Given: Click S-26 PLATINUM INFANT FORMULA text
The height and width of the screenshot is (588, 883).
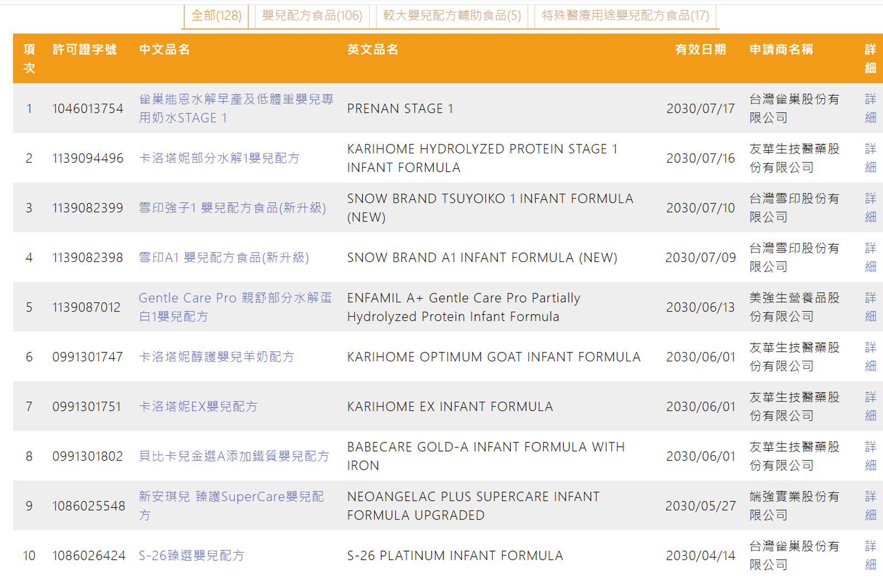Looking at the screenshot, I should point(455,555).
